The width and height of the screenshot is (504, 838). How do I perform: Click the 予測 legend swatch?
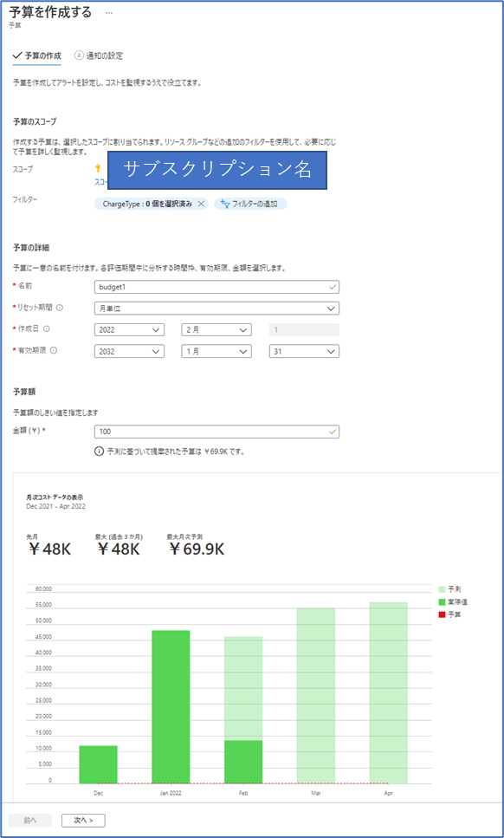point(441,588)
